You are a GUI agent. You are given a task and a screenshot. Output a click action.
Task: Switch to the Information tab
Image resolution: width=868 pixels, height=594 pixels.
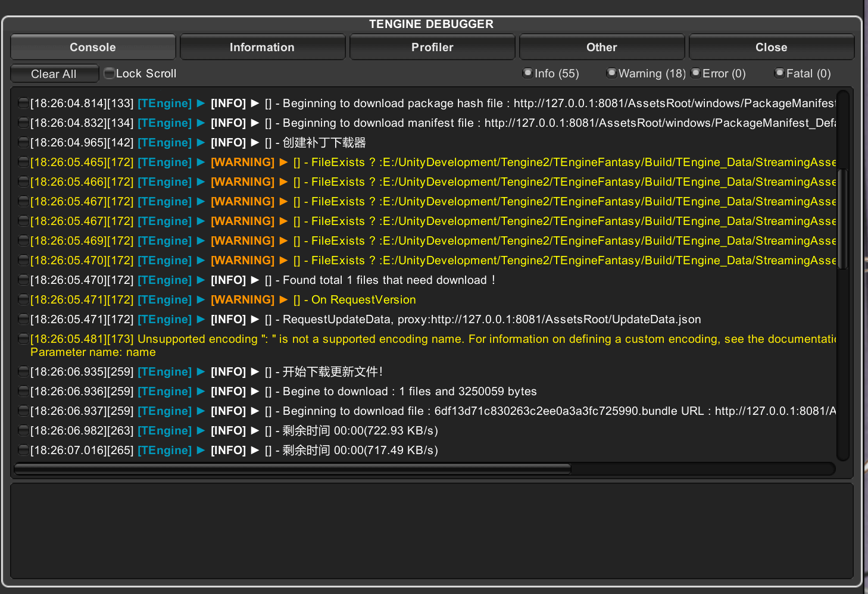coord(262,47)
